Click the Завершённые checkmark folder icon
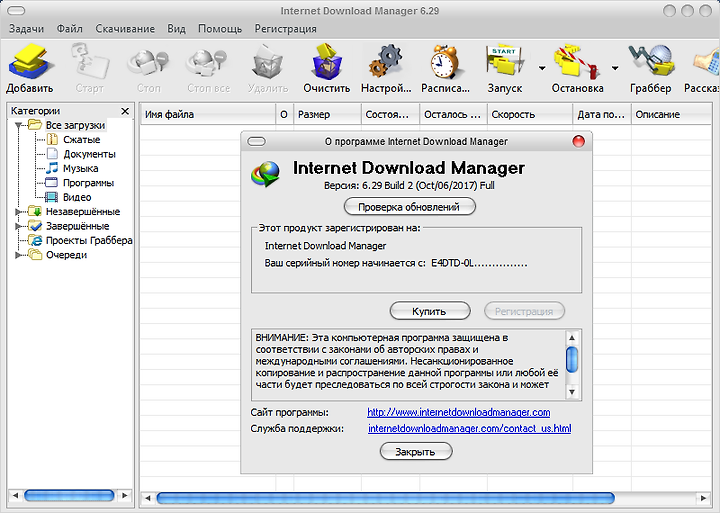Screen dimensions: 720x513 35,226
